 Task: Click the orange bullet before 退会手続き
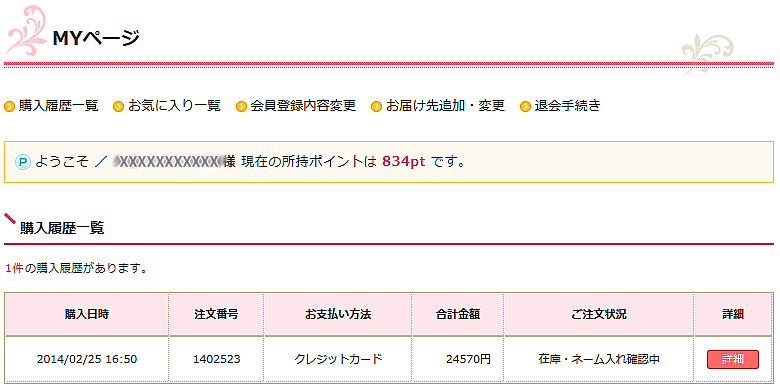[525, 106]
